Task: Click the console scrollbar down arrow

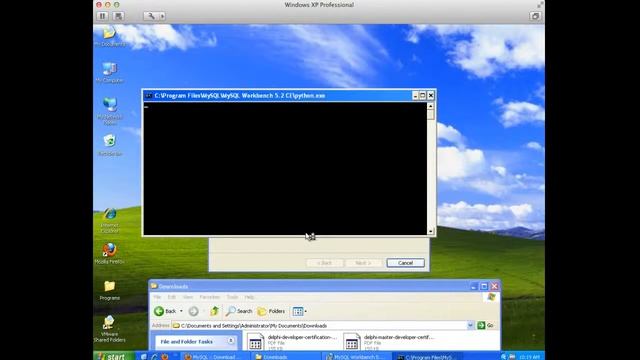Action: (430, 231)
